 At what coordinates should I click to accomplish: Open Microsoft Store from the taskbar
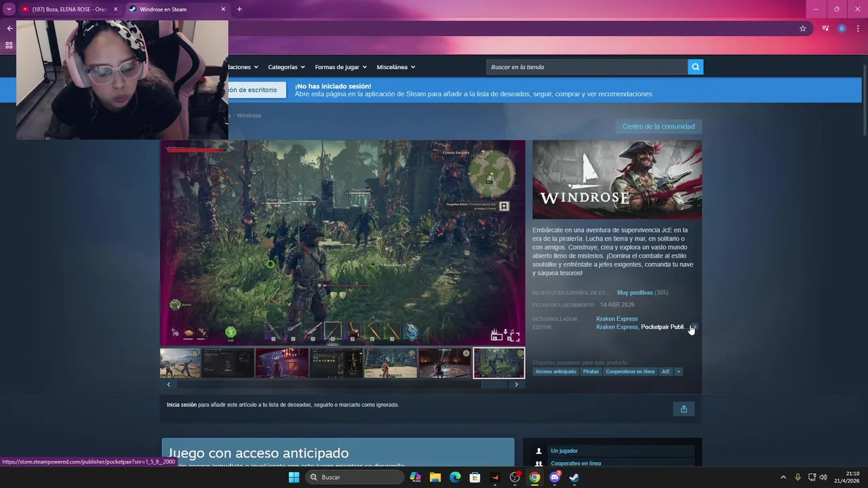[x=475, y=477]
